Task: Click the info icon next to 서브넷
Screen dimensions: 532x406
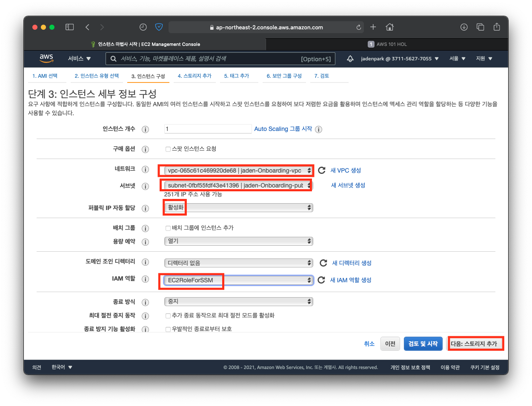Action: coord(145,186)
